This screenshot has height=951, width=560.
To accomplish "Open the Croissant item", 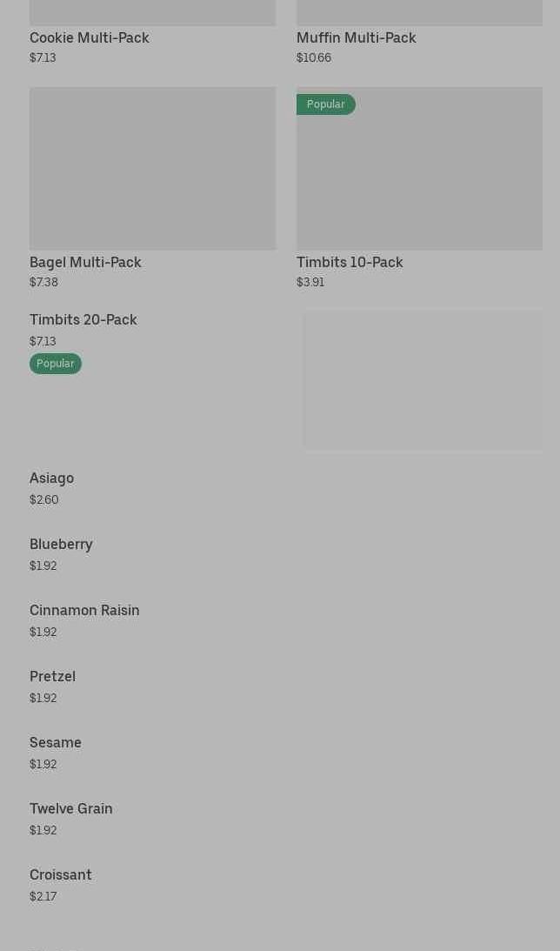I will [61, 874].
